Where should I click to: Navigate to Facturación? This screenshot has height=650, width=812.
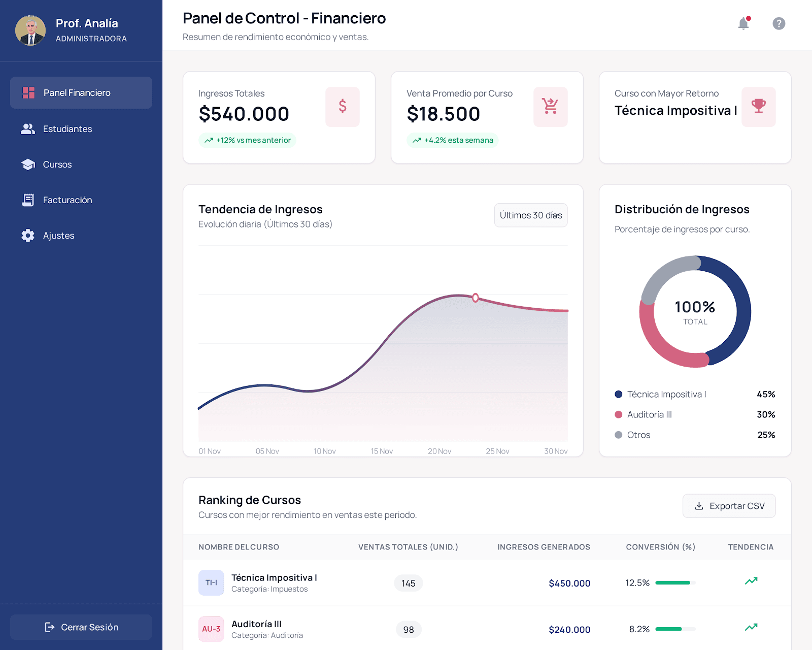pyautogui.click(x=81, y=200)
